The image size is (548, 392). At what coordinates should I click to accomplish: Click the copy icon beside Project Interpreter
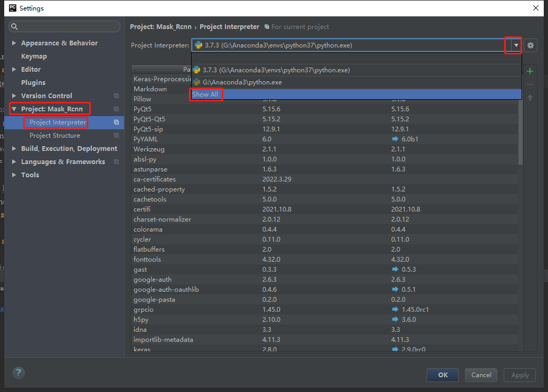[116, 122]
